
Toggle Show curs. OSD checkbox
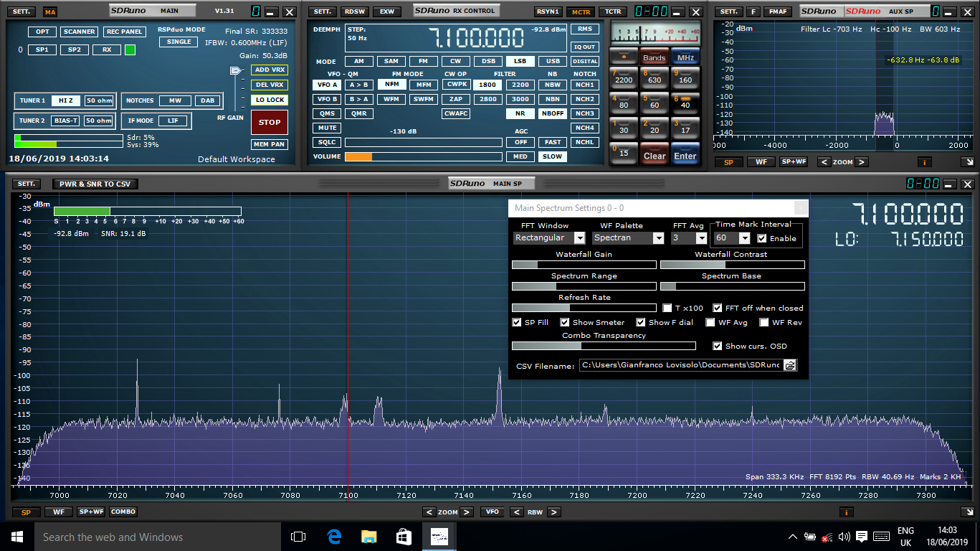pyautogui.click(x=718, y=346)
